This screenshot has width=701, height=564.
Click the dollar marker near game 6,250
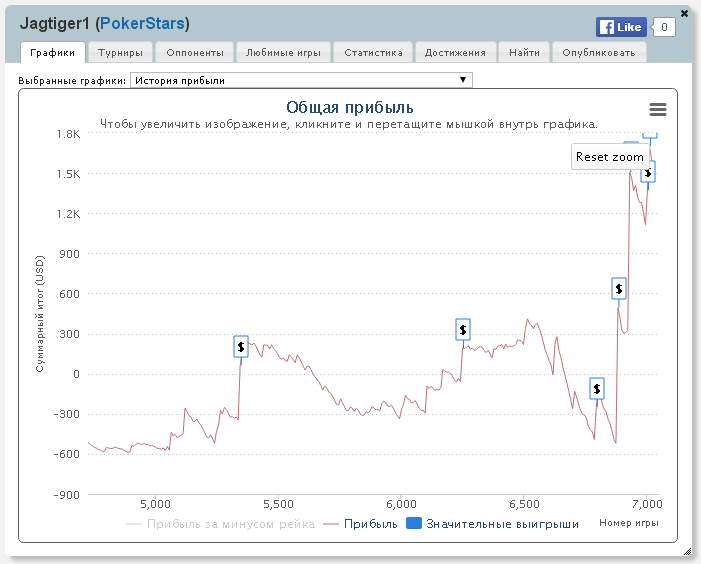(463, 330)
